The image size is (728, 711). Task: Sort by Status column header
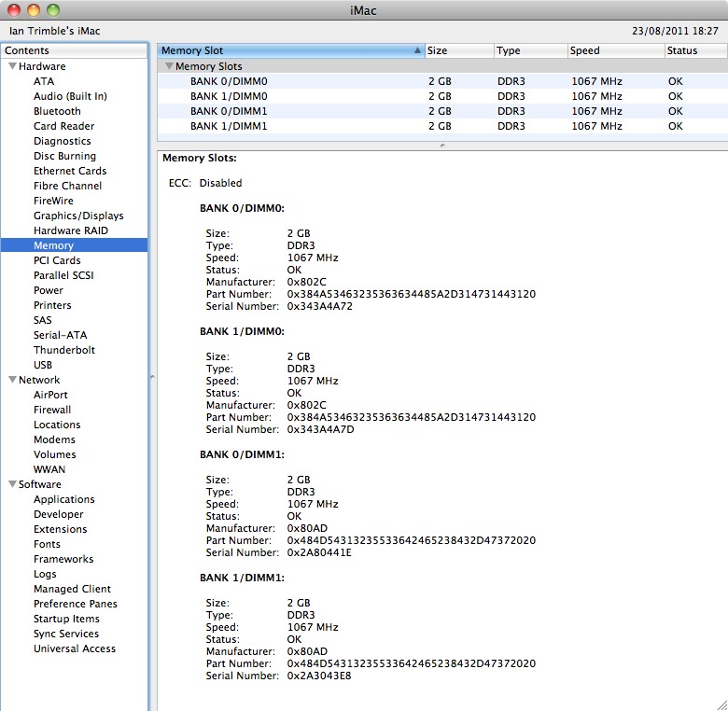pos(696,50)
